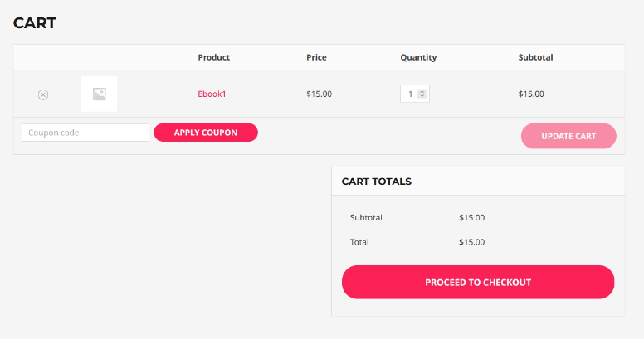
Task: Click Ebook1's $15.00 row subtotal
Action: [531, 94]
